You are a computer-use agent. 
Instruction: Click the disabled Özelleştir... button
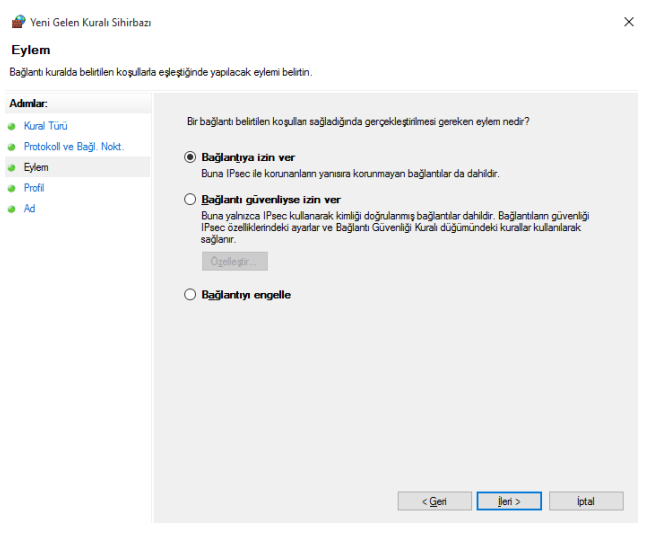click(235, 261)
